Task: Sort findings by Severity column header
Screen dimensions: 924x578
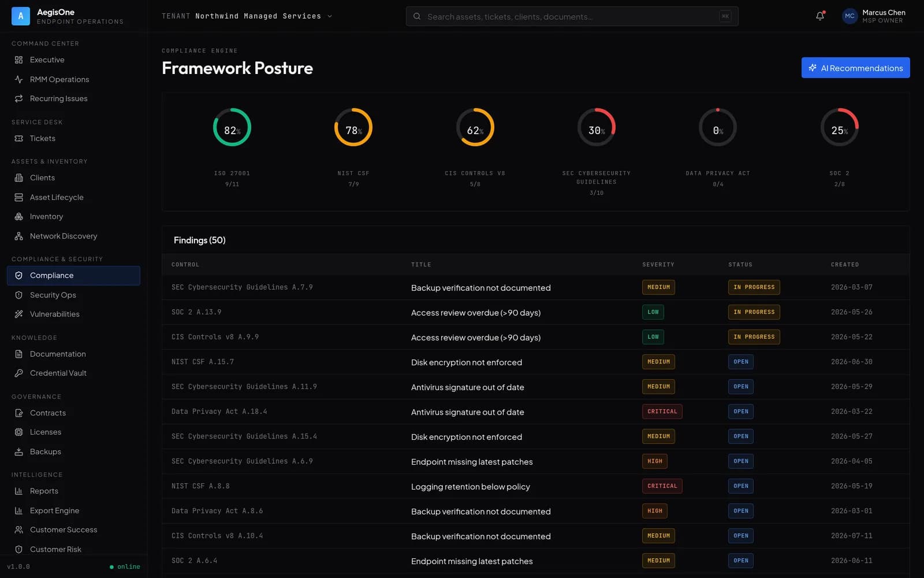Action: click(x=658, y=265)
